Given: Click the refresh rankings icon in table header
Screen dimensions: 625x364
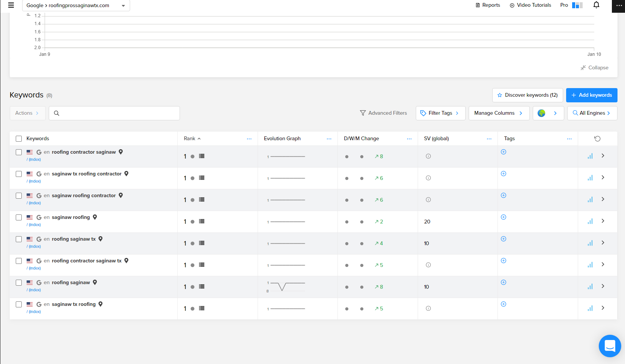Looking at the screenshot, I should (x=597, y=139).
